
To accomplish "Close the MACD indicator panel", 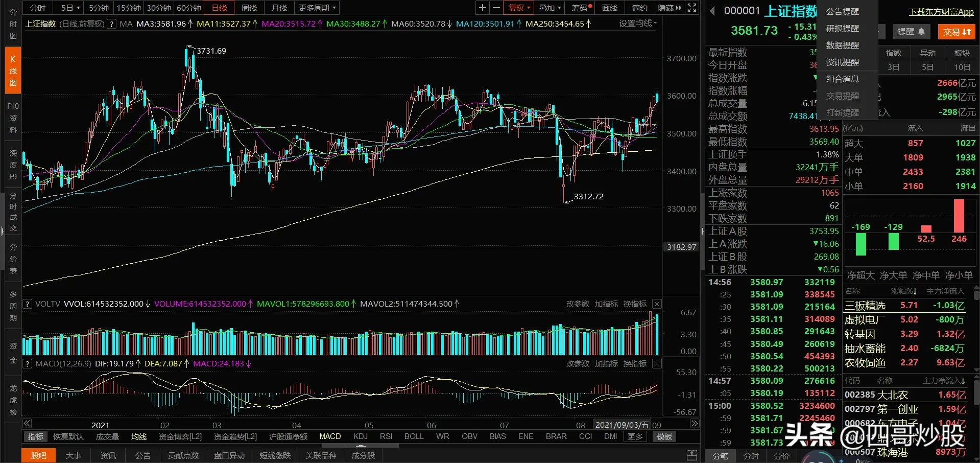I will [657, 363].
